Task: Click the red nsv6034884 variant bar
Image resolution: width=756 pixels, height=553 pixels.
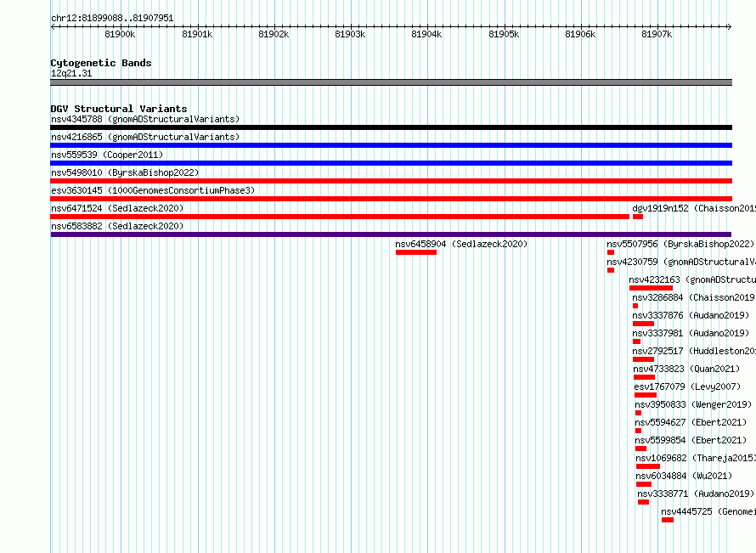Action: coord(644,484)
